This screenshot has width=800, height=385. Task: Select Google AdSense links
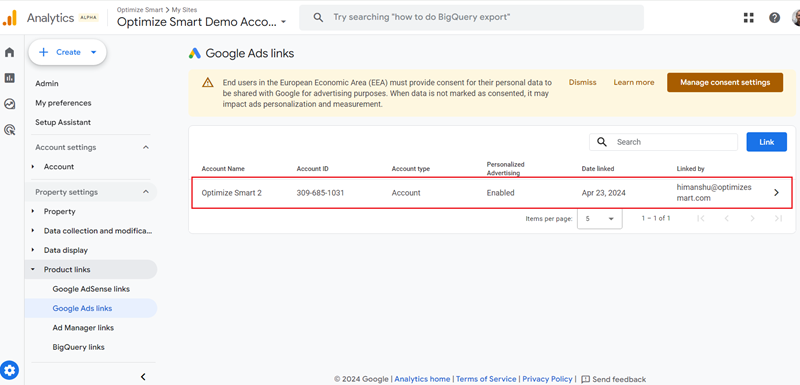[x=91, y=289]
